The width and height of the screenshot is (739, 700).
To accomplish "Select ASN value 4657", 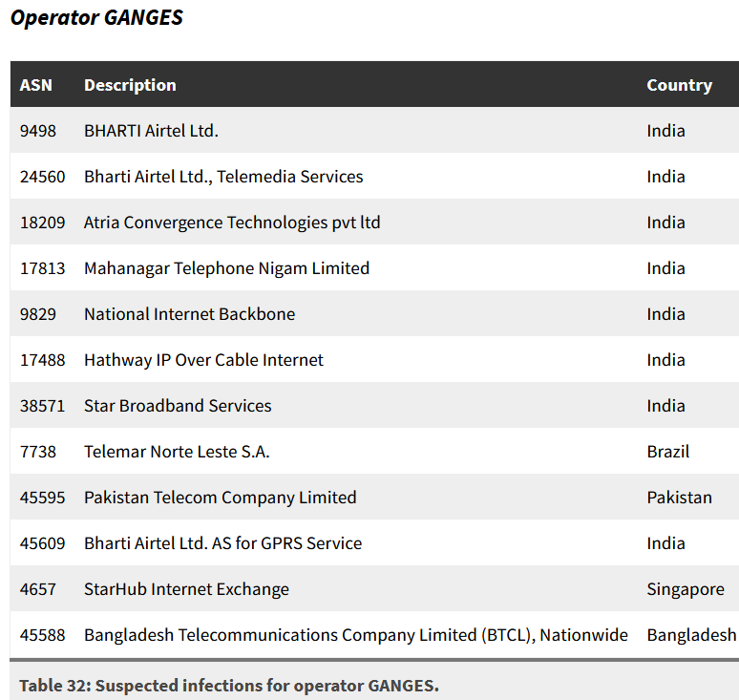I will (37, 589).
